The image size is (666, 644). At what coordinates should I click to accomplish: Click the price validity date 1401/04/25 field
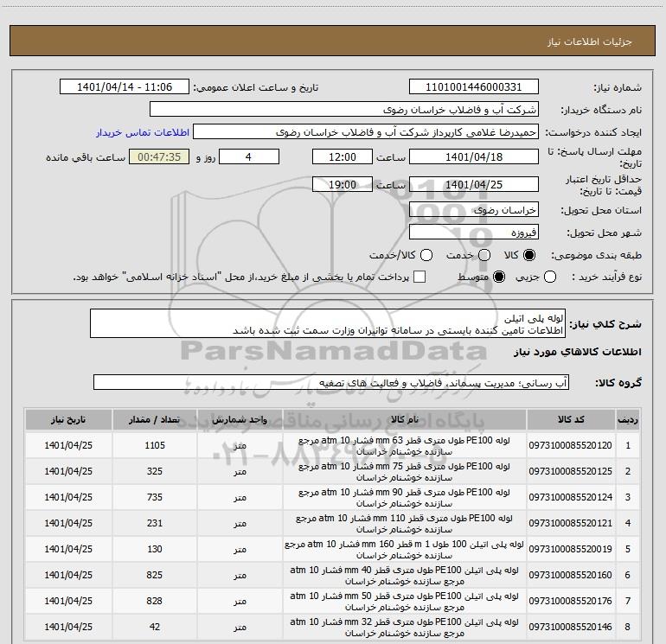coord(474,184)
